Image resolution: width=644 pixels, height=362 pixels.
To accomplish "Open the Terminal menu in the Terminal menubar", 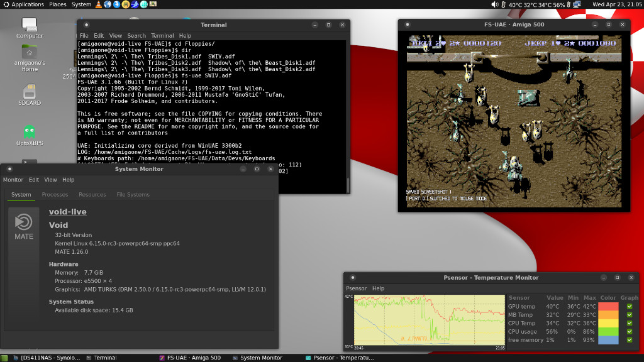I will coord(162,36).
